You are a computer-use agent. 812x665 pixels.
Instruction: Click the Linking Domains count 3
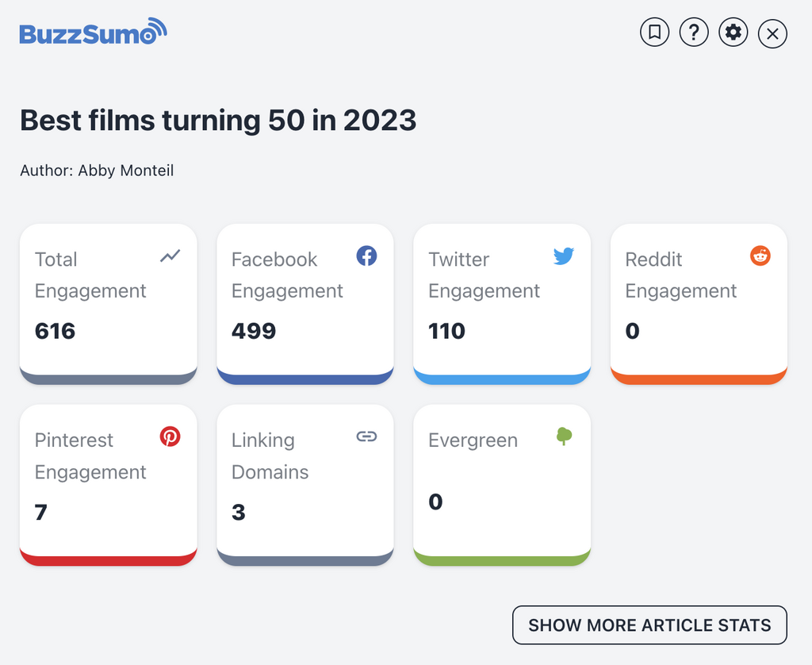coord(239,512)
